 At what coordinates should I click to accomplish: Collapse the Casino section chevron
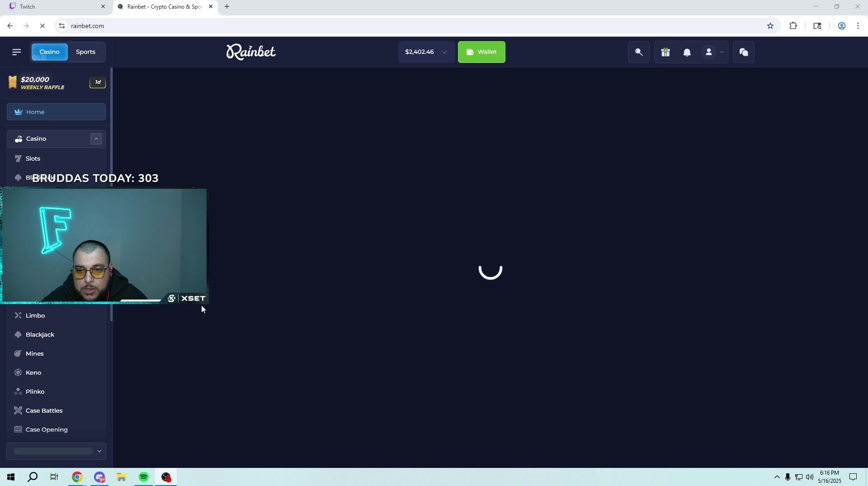[96, 139]
